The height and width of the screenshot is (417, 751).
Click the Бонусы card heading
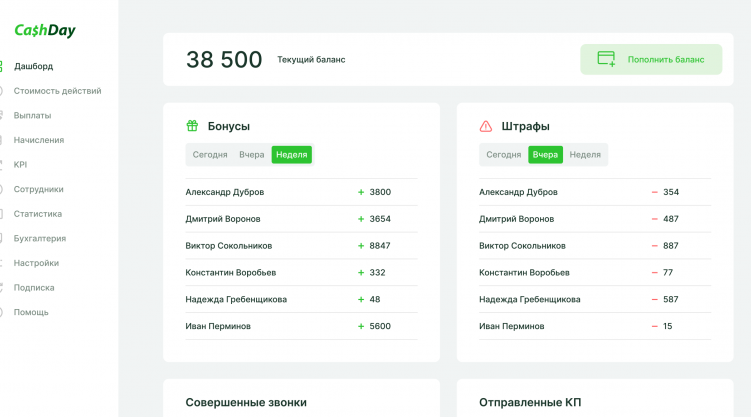coord(228,126)
